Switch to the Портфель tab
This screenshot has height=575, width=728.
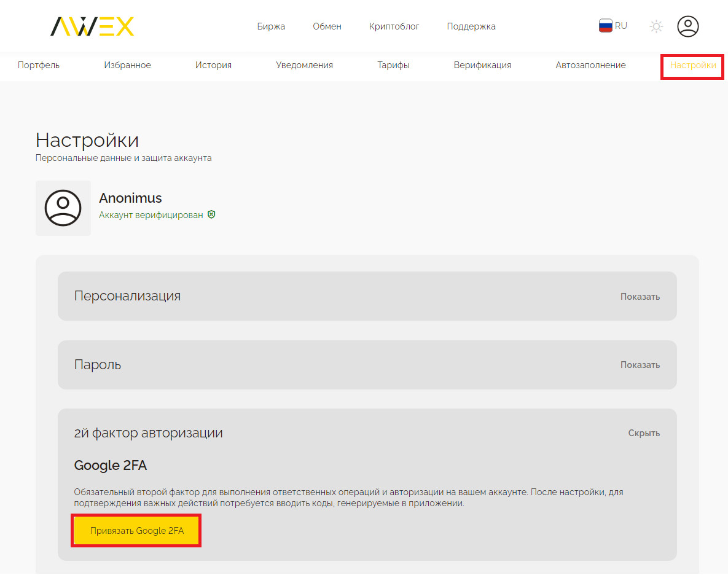click(39, 65)
